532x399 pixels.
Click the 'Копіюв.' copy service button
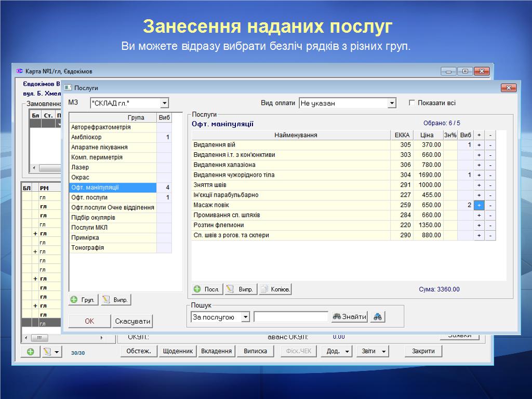(275, 289)
